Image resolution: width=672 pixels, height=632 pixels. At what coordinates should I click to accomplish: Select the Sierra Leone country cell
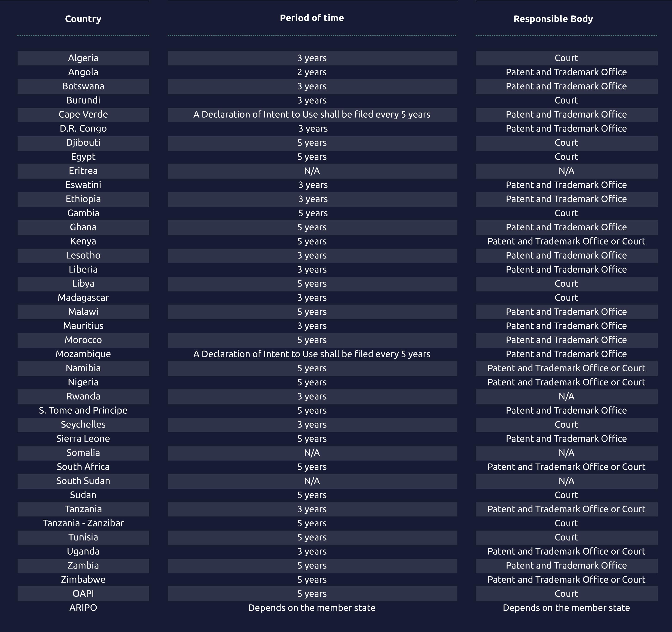coord(83,439)
